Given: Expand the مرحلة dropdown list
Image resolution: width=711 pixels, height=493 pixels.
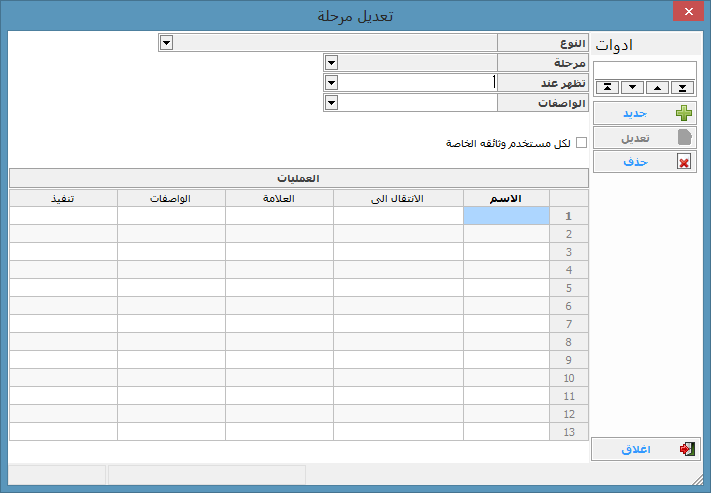Looking at the screenshot, I should point(331,62).
